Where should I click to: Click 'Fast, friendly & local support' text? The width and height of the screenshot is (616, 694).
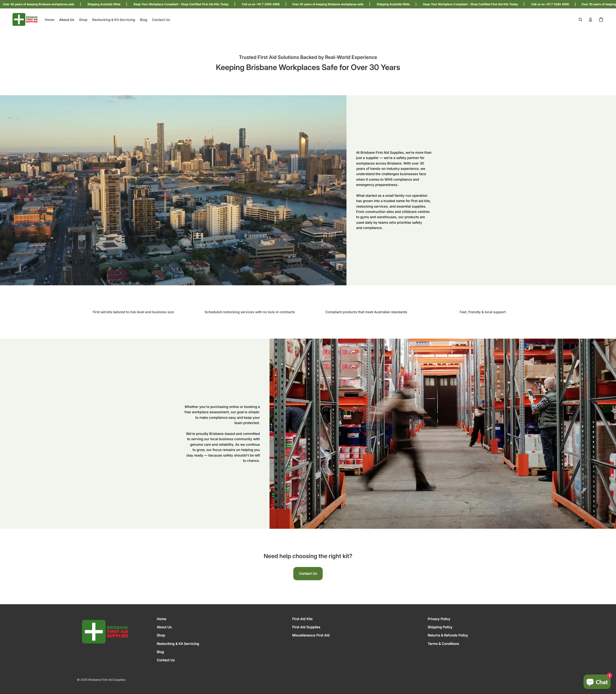tap(482, 312)
